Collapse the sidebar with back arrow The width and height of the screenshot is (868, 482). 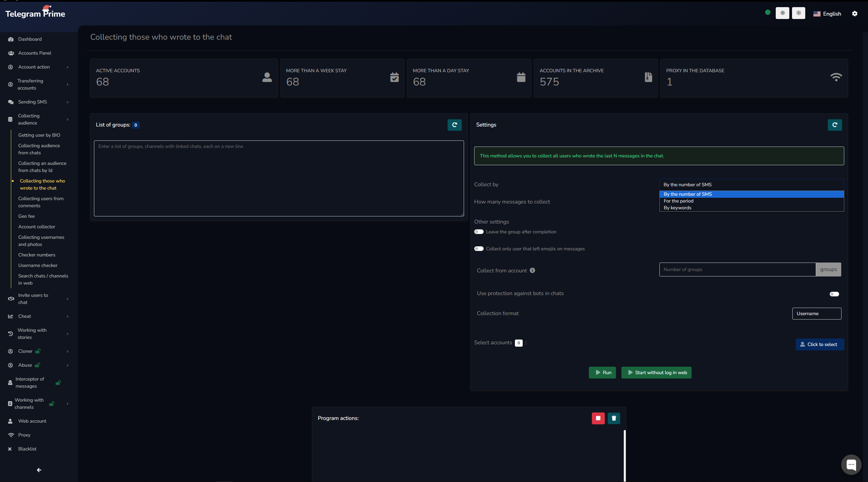tap(39, 470)
